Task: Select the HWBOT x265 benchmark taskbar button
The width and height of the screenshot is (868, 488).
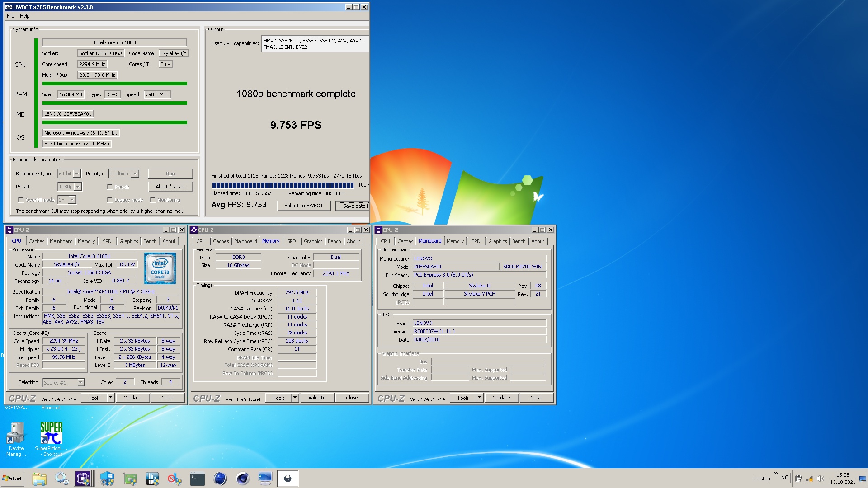Action: pos(288,479)
